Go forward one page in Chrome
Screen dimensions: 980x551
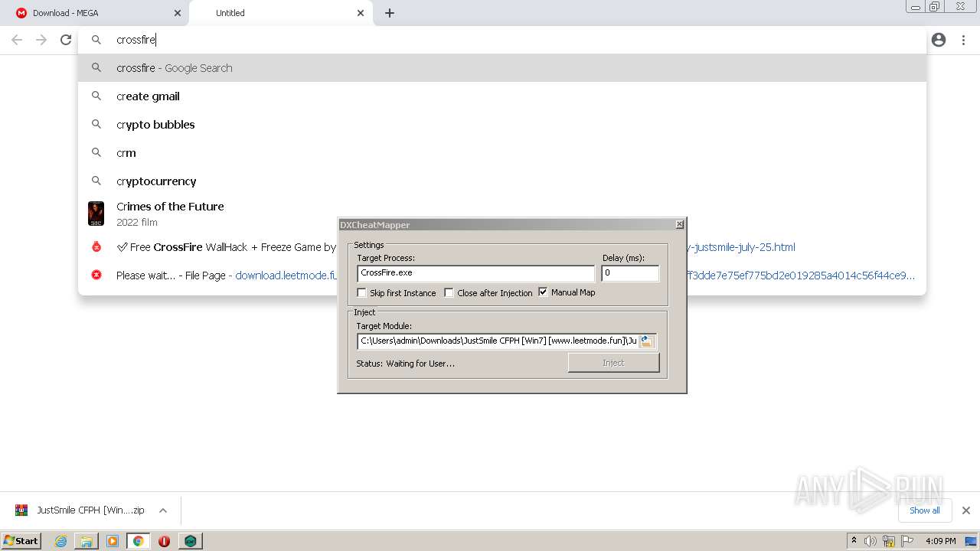pos(41,40)
